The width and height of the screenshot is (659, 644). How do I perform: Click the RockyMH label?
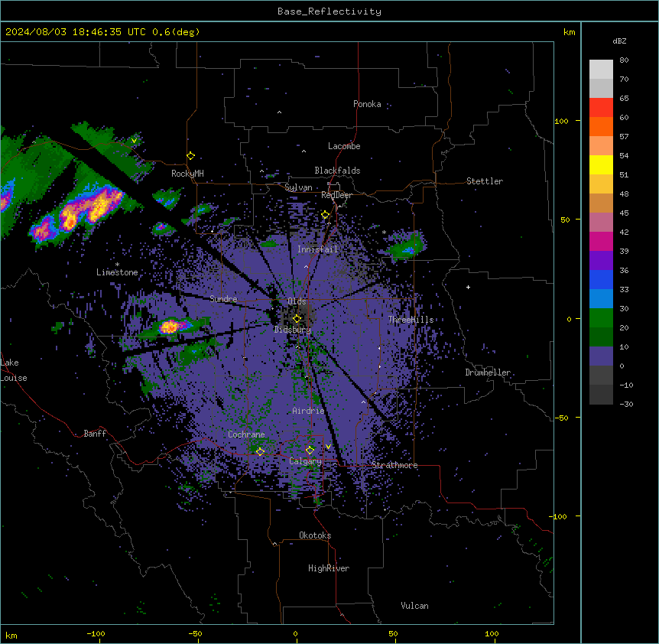pos(187,173)
